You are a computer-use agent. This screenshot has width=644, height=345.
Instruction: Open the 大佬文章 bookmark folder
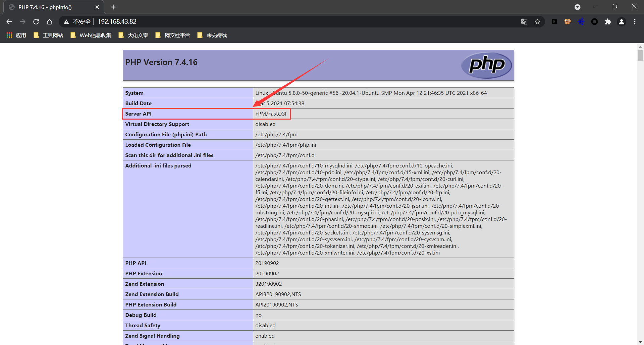[x=133, y=36]
